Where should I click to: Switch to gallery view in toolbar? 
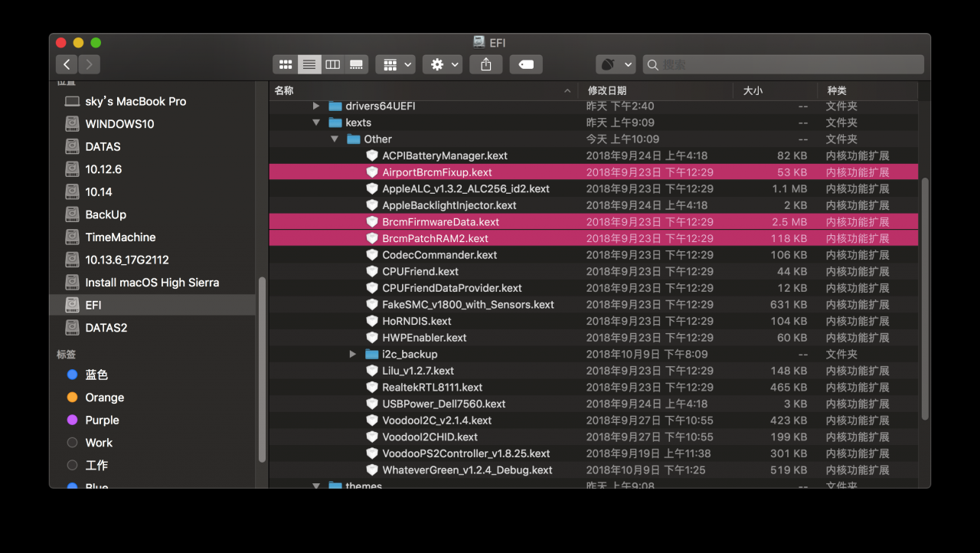coord(356,64)
